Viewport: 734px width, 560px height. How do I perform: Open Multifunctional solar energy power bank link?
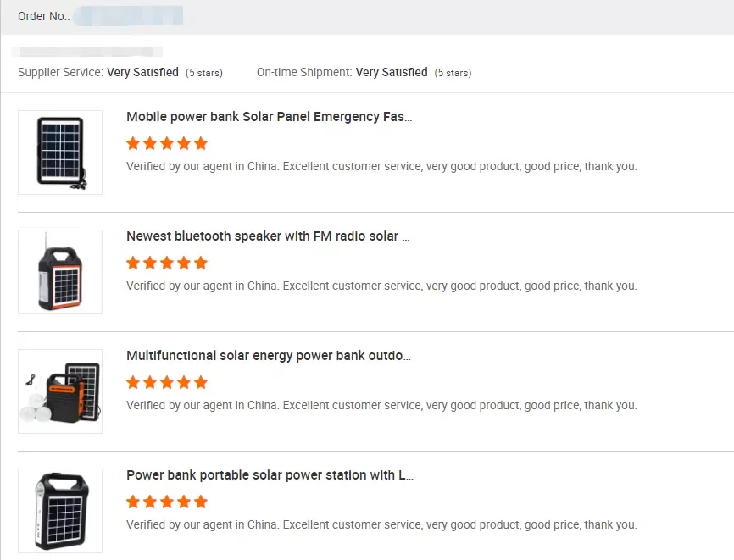pyautogui.click(x=268, y=356)
